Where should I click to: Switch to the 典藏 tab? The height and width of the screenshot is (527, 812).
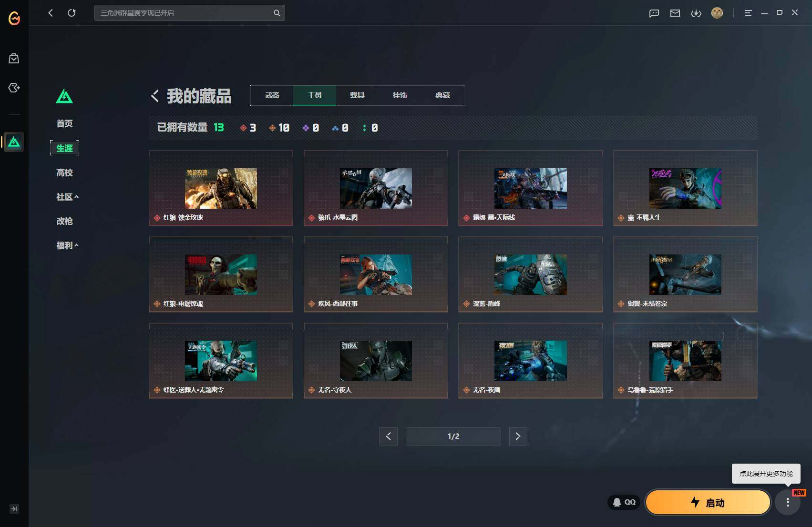442,95
